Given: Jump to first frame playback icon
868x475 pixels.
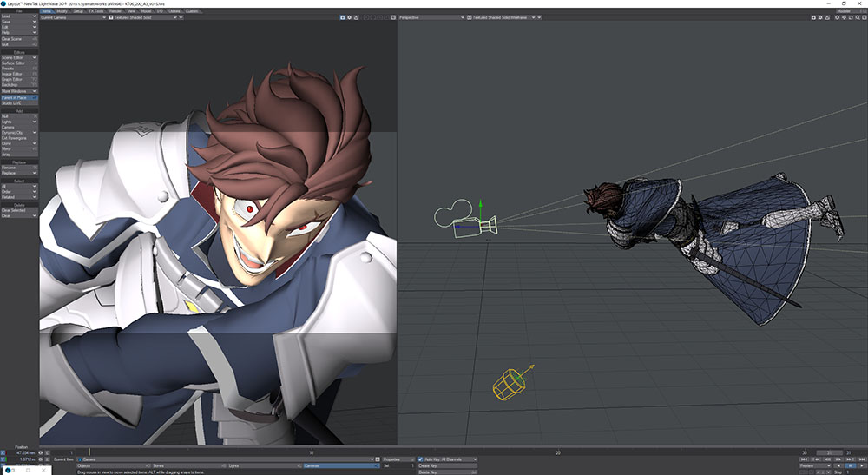Looking at the screenshot, I should pyautogui.click(x=804, y=459).
